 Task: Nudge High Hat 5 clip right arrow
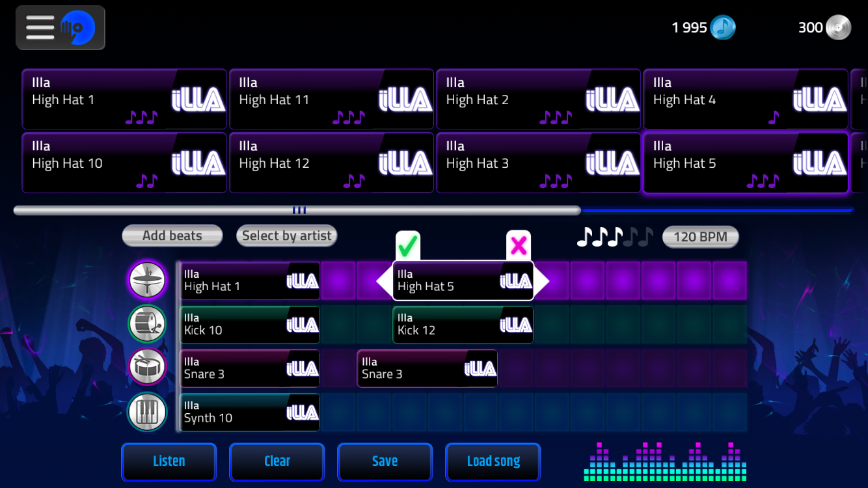[x=541, y=281]
